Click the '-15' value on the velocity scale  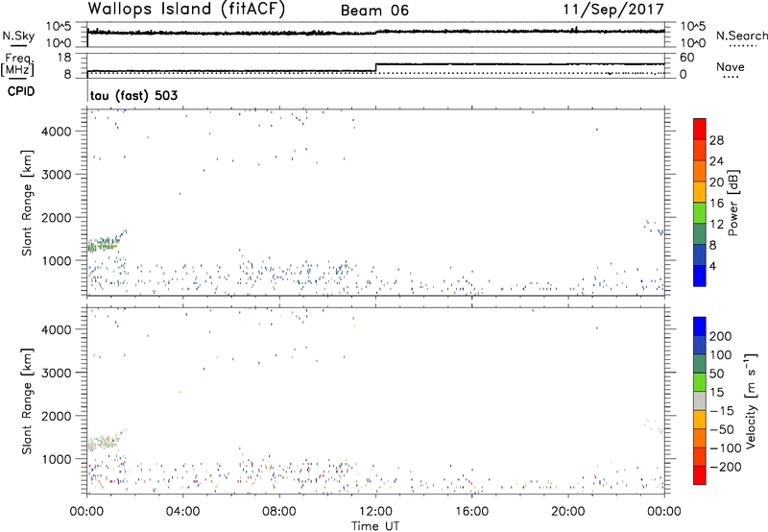click(x=722, y=411)
